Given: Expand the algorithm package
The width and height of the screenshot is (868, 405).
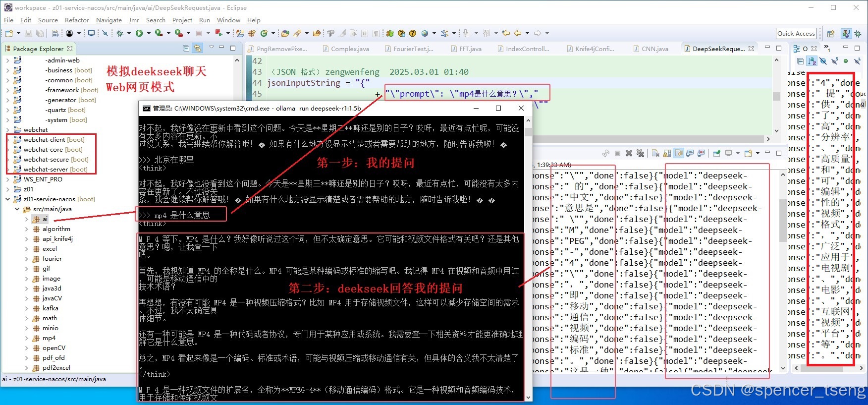Looking at the screenshot, I should coord(27,229).
